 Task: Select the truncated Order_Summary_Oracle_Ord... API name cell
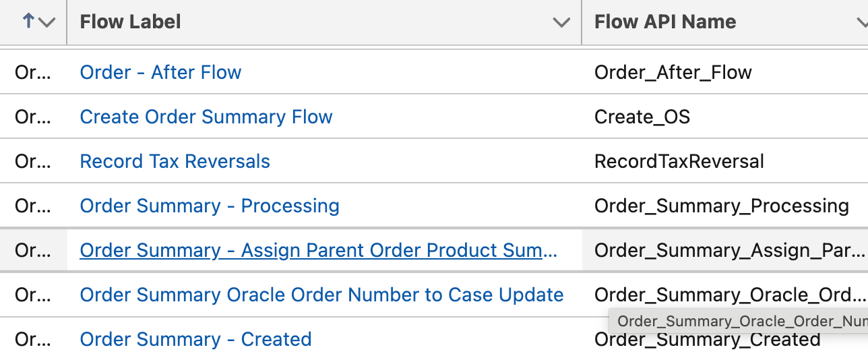(x=729, y=295)
